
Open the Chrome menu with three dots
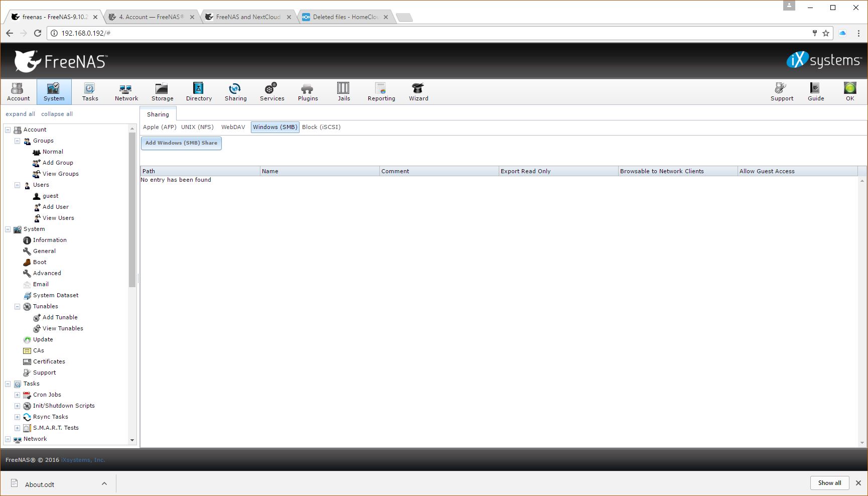(858, 33)
